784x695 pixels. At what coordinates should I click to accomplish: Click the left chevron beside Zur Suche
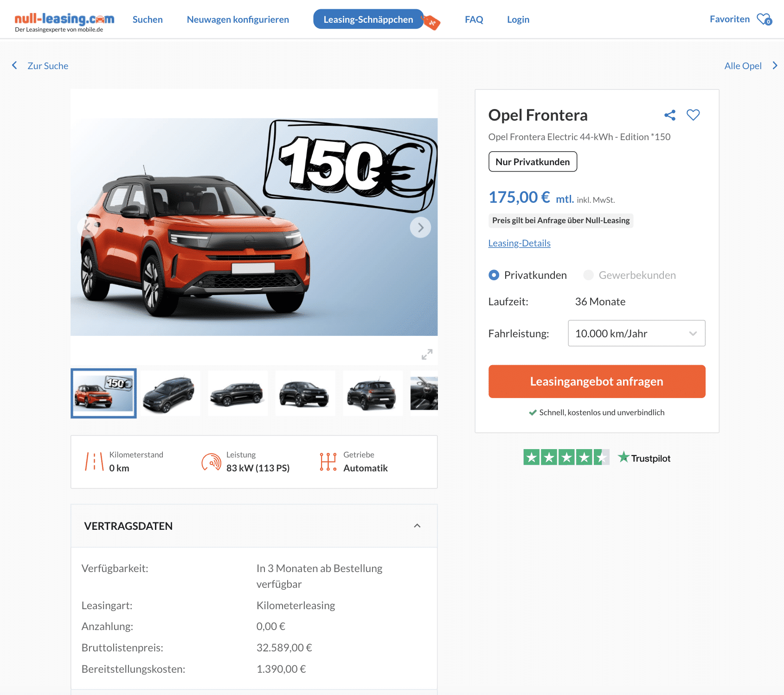14,65
